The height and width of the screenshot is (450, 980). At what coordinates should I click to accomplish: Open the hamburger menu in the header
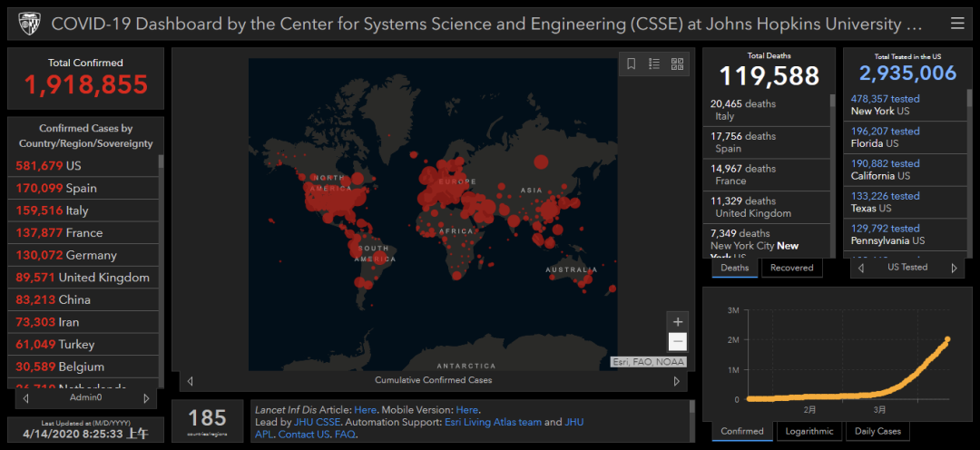coord(957,24)
